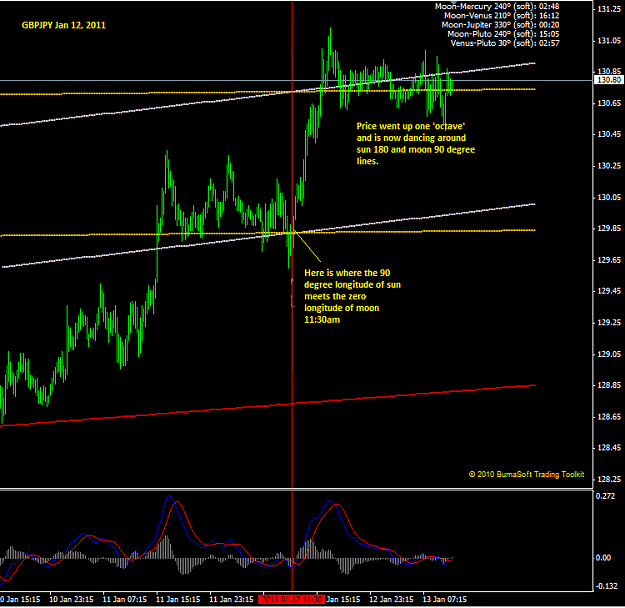This screenshot has width=625, height=608.
Task: Click the 129.25 price axis label
Action: tap(609, 323)
